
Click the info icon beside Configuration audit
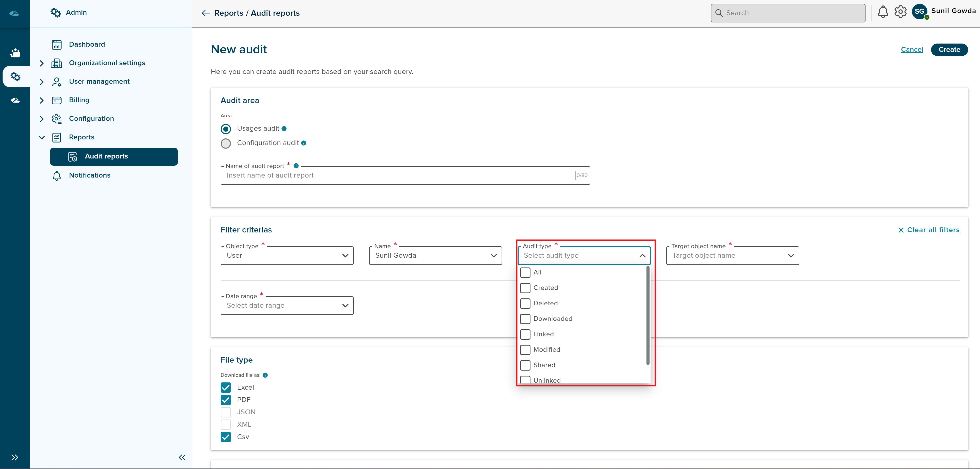[x=304, y=143]
